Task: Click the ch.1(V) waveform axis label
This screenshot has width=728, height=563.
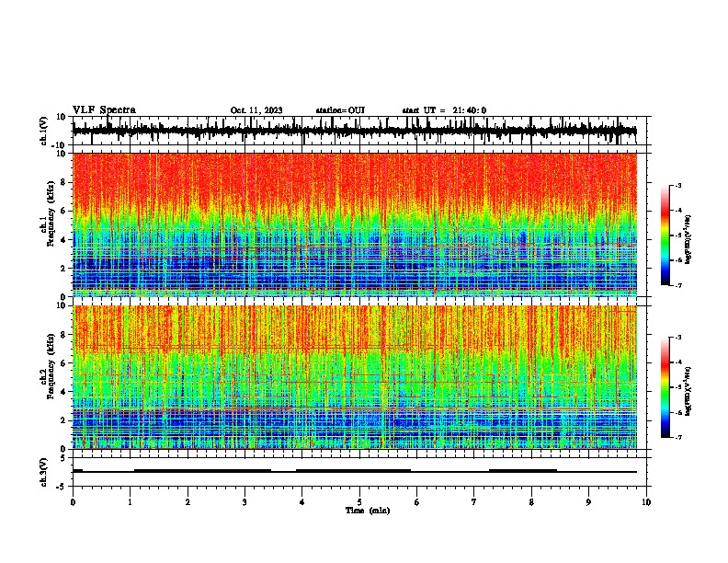Action: pyautogui.click(x=44, y=131)
